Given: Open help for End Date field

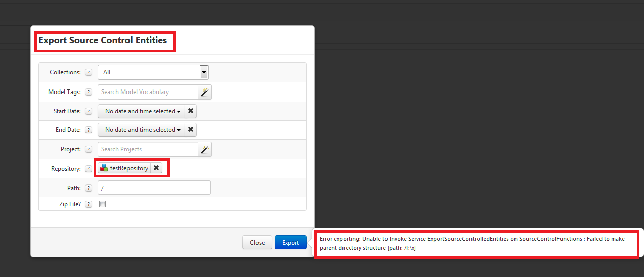Looking at the screenshot, I should (89, 130).
